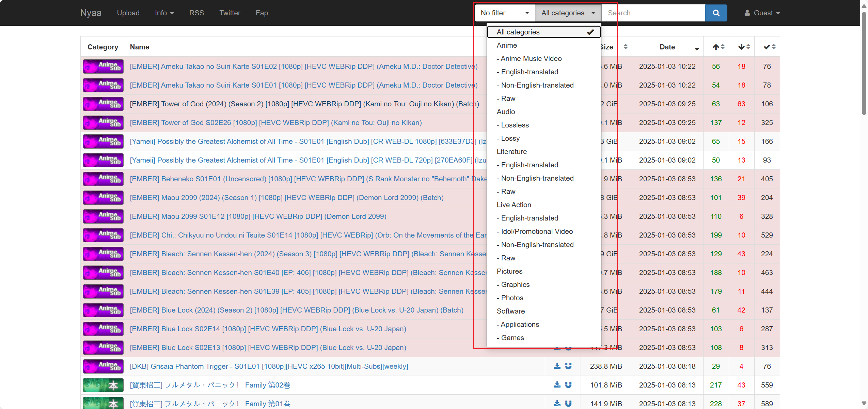Click the Fap navigation link
868x409 pixels.
(x=262, y=12)
